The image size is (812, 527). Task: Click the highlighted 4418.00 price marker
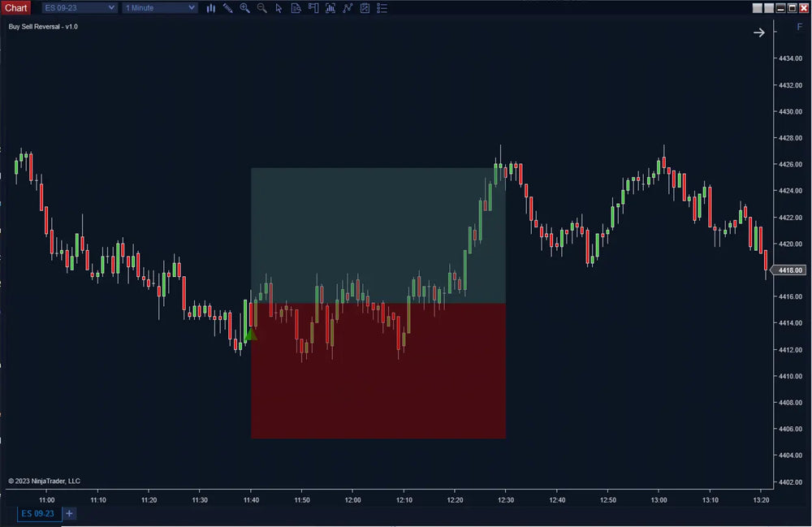click(x=791, y=269)
